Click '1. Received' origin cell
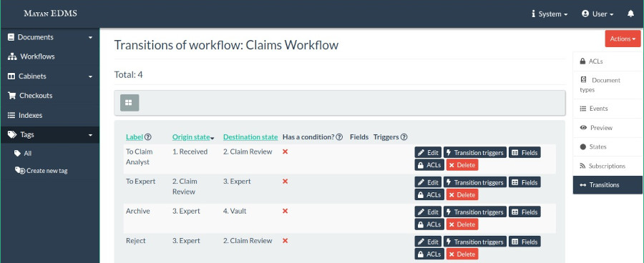This screenshot has width=644, height=263. [x=190, y=152]
